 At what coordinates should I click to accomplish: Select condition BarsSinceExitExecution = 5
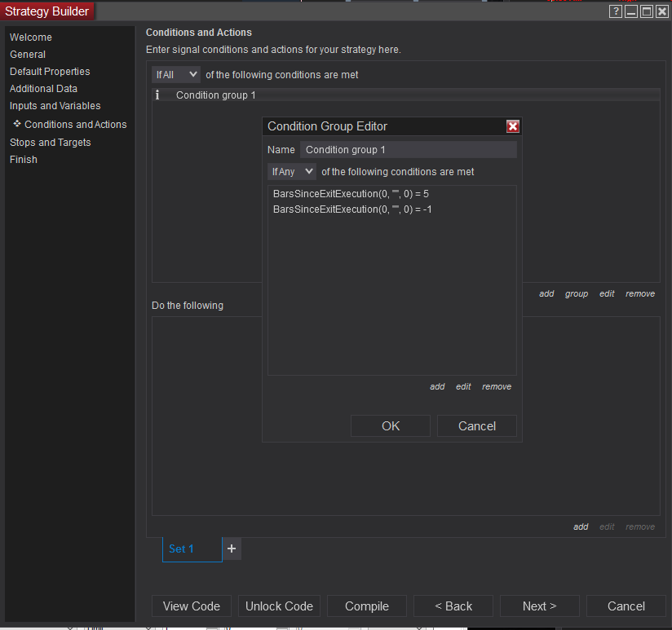351,194
